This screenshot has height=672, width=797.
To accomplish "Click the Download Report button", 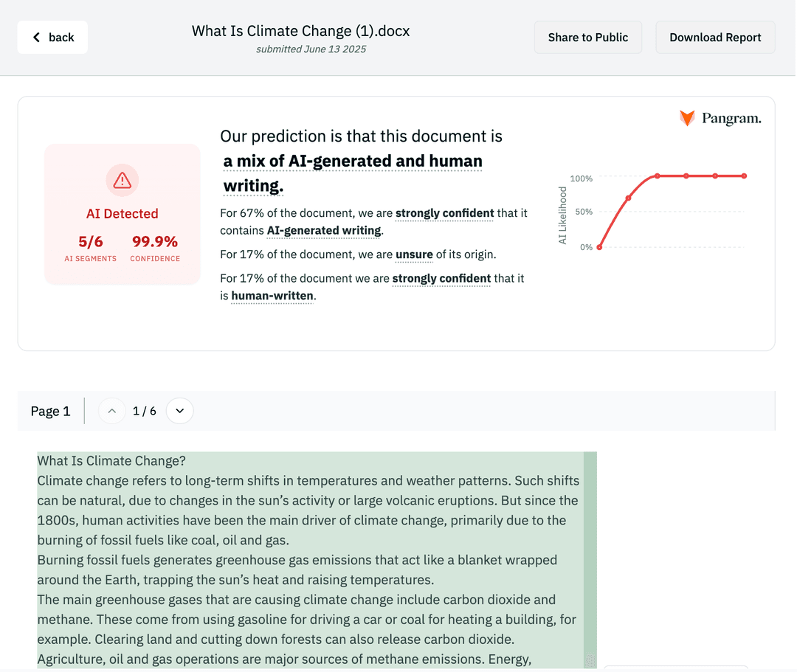I will point(715,37).
